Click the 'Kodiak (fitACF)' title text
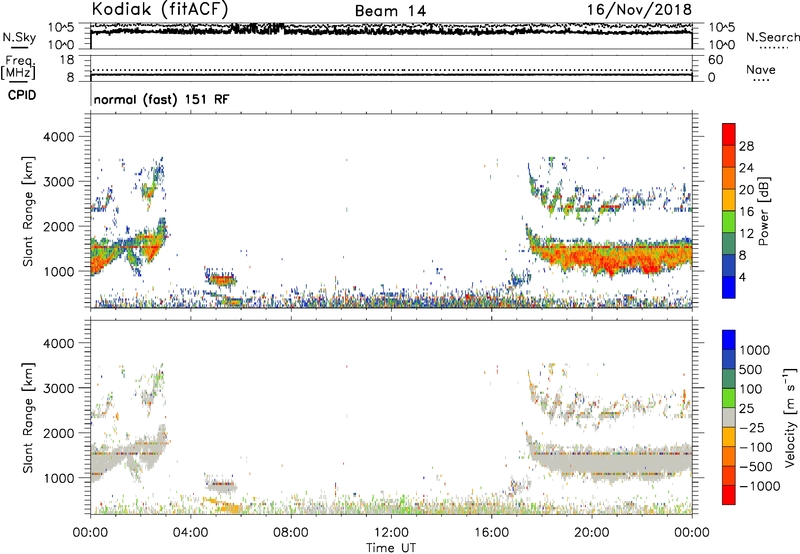The image size is (800, 554). [x=160, y=9]
